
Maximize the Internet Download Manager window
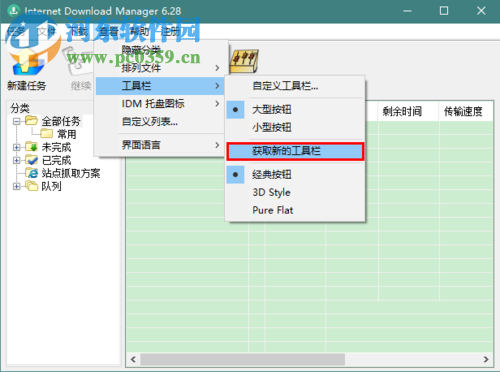pyautogui.click(x=444, y=11)
